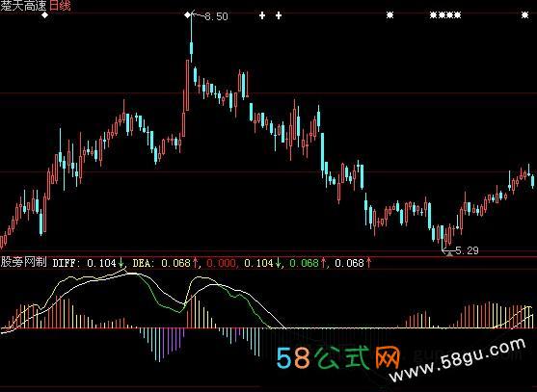Click the green 0.068 indicator value
The height and width of the screenshot is (392, 537).
tap(304, 263)
